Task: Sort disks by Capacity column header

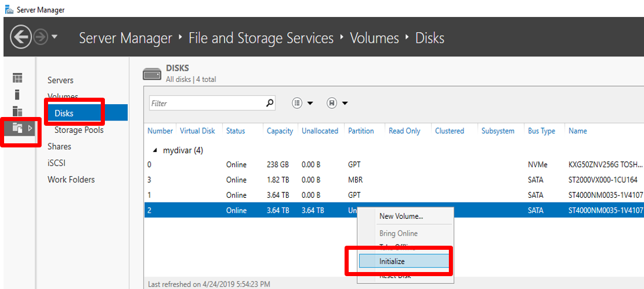Action: [280, 131]
